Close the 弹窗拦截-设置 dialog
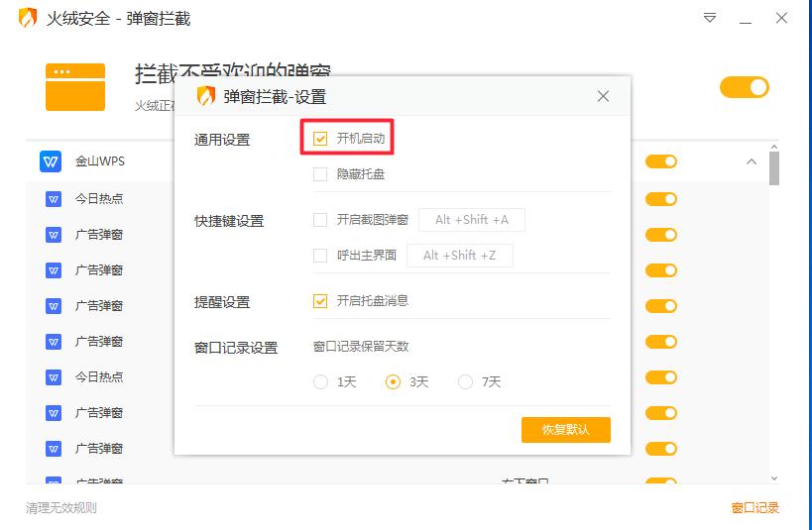812x530 pixels. click(603, 96)
